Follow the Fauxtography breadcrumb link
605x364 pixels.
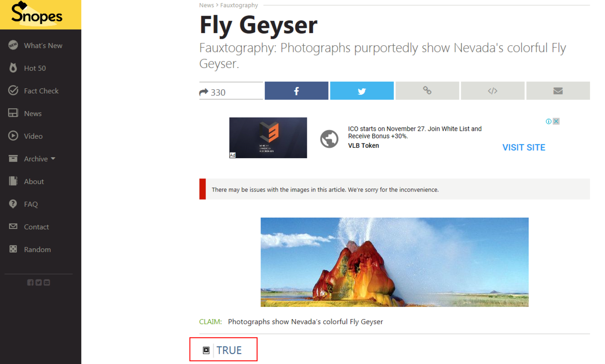pos(239,5)
